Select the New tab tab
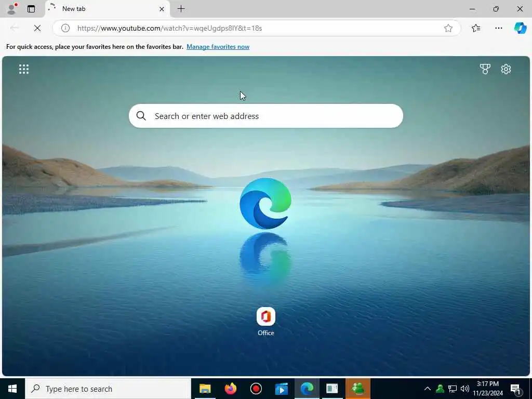Viewport: 532px width, 399px height. click(107, 9)
